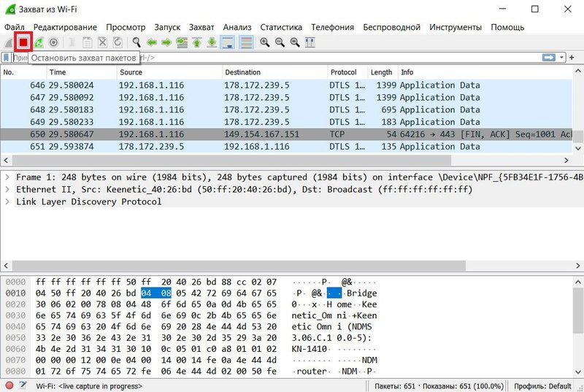Apply display filter with arrow button
584x392 pixels.
click(548, 58)
